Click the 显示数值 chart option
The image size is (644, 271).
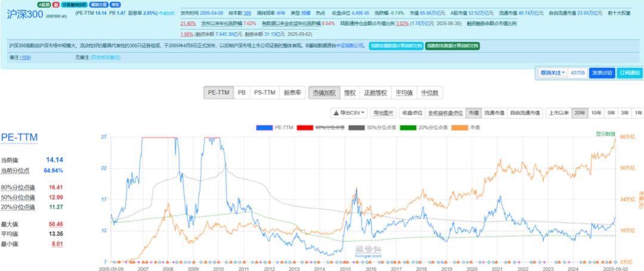(605, 134)
